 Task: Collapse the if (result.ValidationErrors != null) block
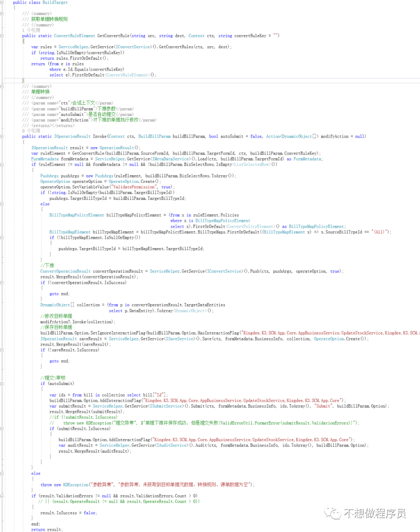(x=2, y=496)
